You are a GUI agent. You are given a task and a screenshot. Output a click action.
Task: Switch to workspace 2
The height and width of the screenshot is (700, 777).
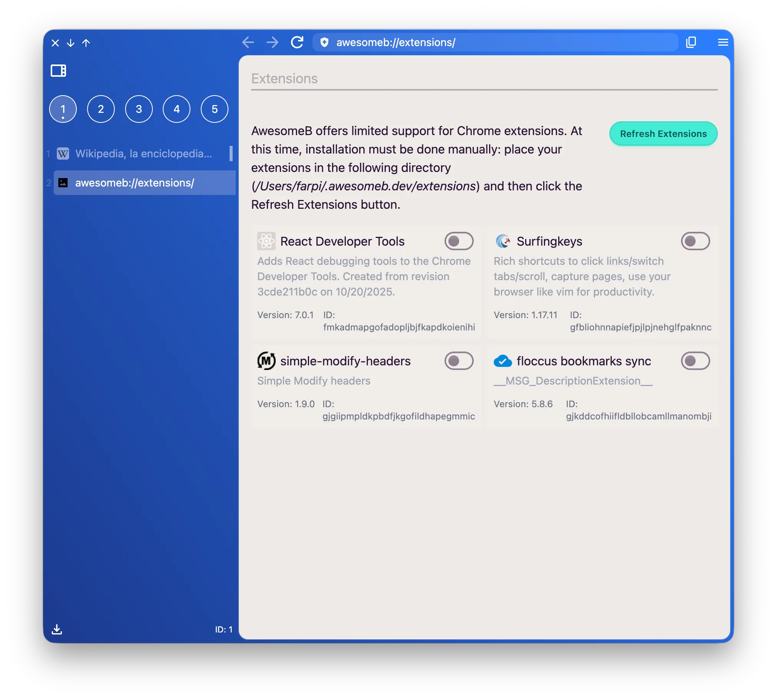[x=101, y=109]
